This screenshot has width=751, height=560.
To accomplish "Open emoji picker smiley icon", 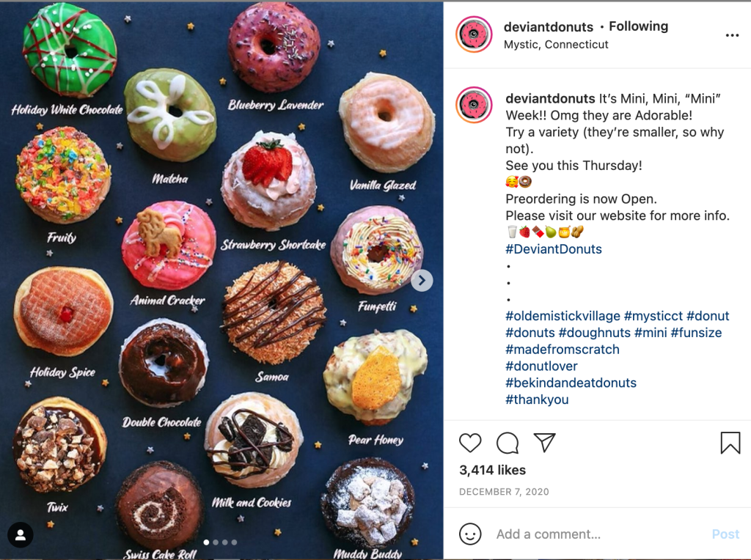I will pyautogui.click(x=470, y=534).
